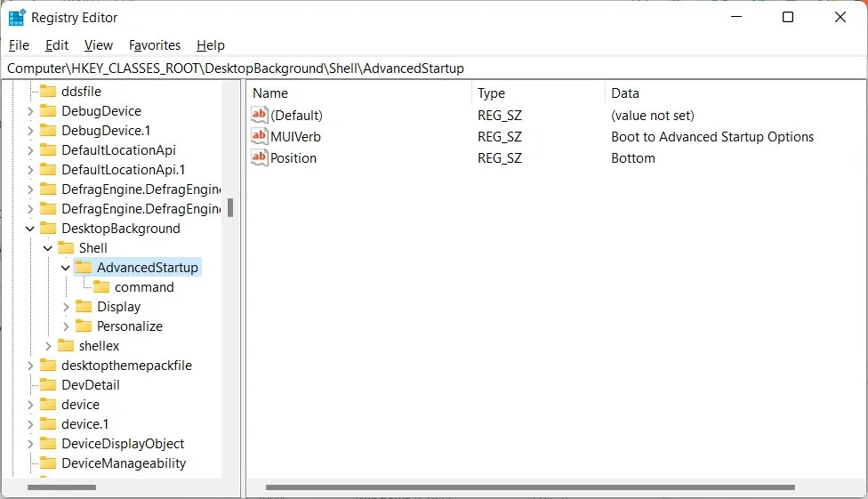Click the folder icon of device.1 key

click(x=48, y=423)
